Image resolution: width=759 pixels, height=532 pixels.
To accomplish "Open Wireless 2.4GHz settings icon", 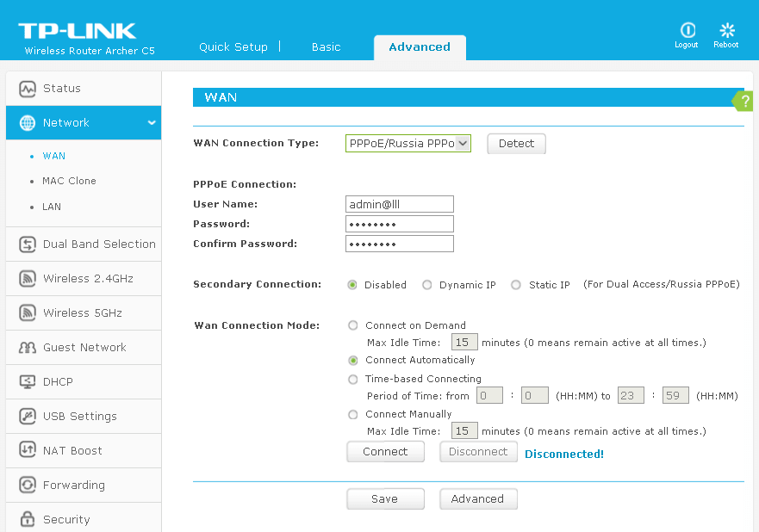I will pyautogui.click(x=28, y=279).
